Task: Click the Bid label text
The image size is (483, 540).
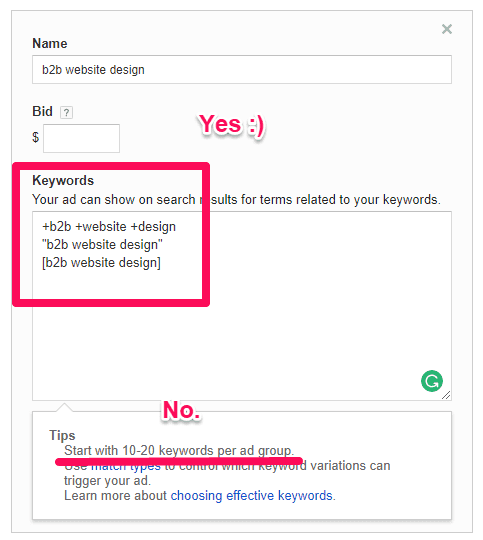Action: (x=42, y=112)
